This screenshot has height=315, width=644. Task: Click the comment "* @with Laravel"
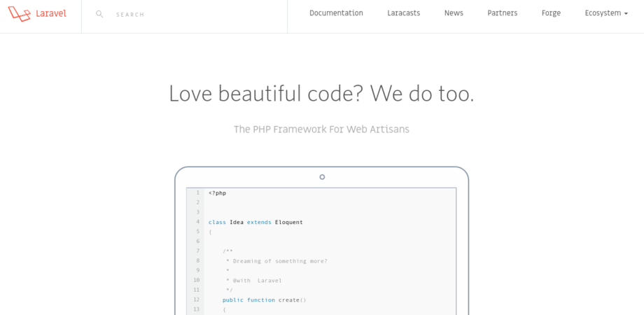[x=254, y=281]
